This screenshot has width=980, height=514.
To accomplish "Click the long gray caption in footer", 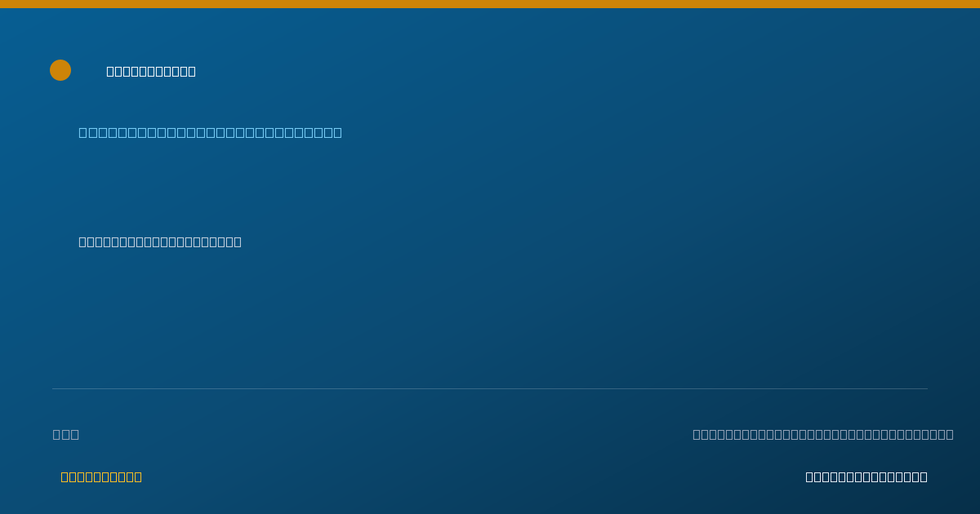I will click(x=823, y=434).
